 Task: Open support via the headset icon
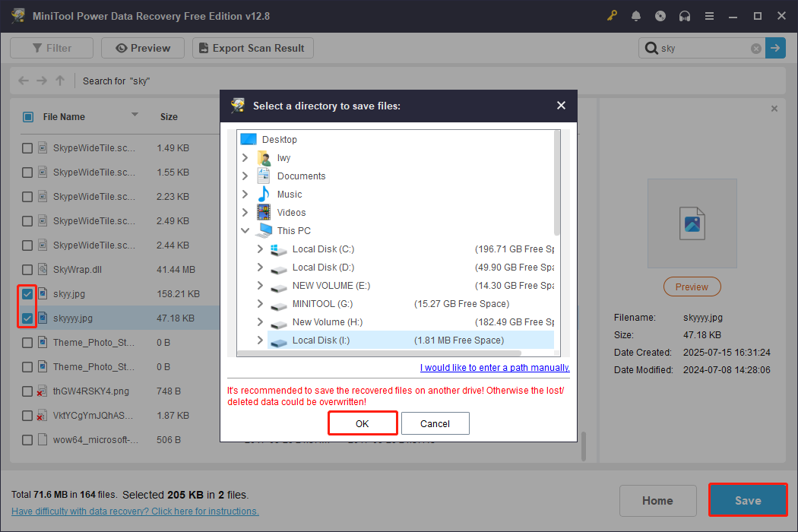685,15
